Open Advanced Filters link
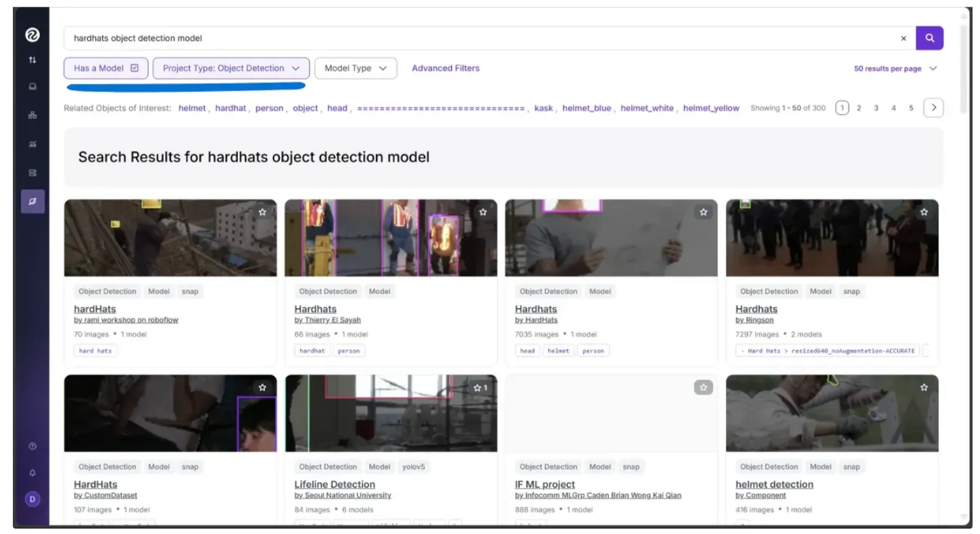Image resolution: width=980 pixels, height=534 pixels. click(x=445, y=68)
